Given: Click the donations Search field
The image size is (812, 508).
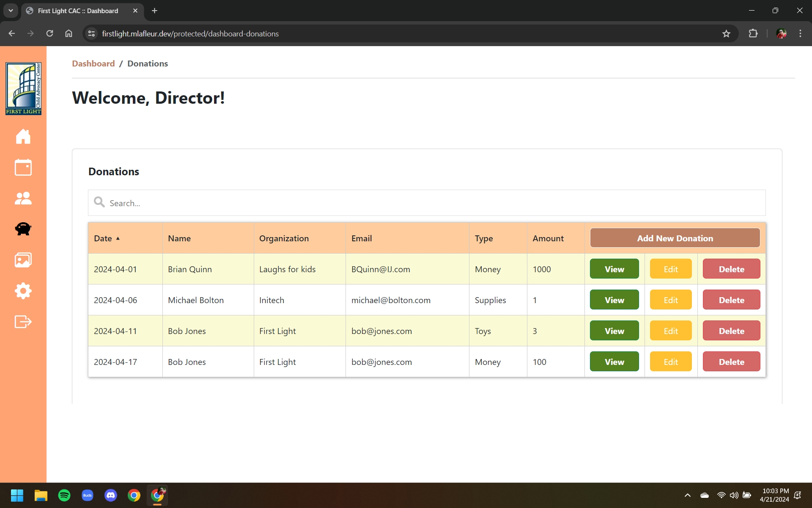Looking at the screenshot, I should 427,203.
